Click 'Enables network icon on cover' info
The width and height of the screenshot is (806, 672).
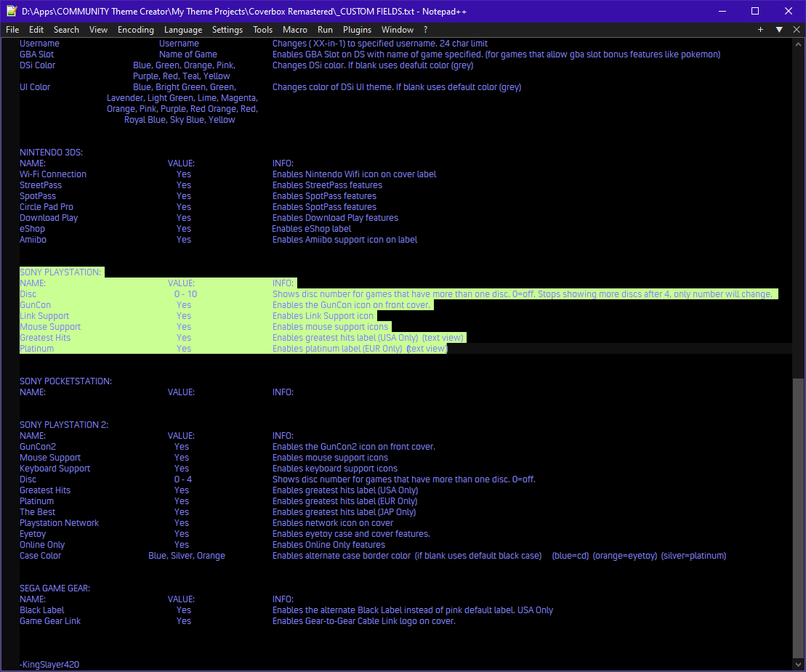point(333,523)
